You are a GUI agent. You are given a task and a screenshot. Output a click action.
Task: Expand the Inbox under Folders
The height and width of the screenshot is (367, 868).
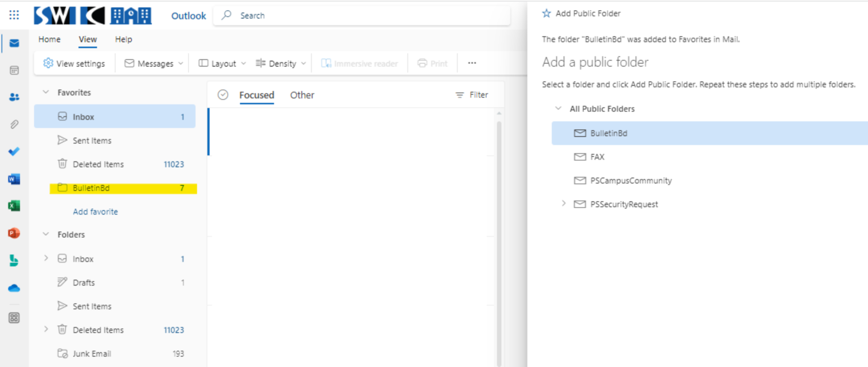[45, 259]
